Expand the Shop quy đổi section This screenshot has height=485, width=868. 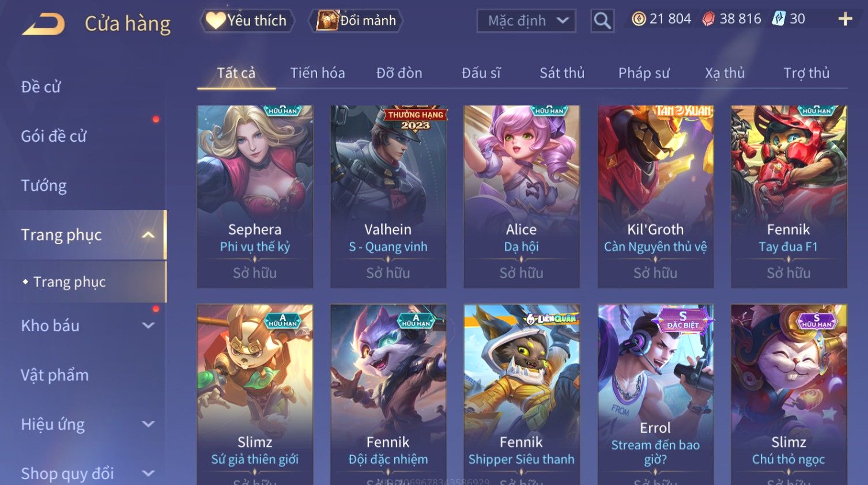click(x=148, y=473)
